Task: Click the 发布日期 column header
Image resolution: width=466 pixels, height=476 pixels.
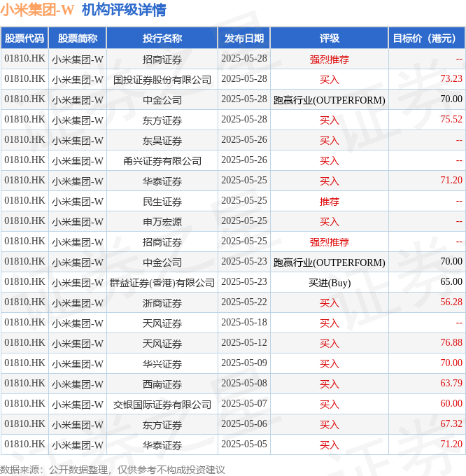Action: pos(244,38)
